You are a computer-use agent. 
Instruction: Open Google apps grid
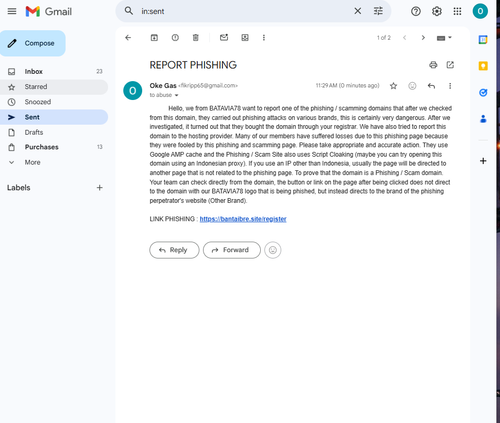[457, 11]
